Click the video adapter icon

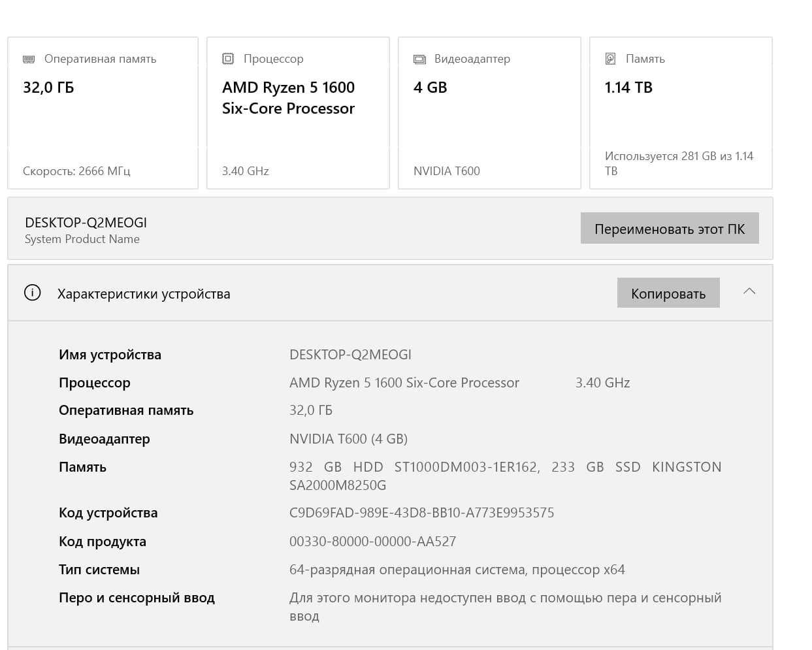(x=419, y=59)
